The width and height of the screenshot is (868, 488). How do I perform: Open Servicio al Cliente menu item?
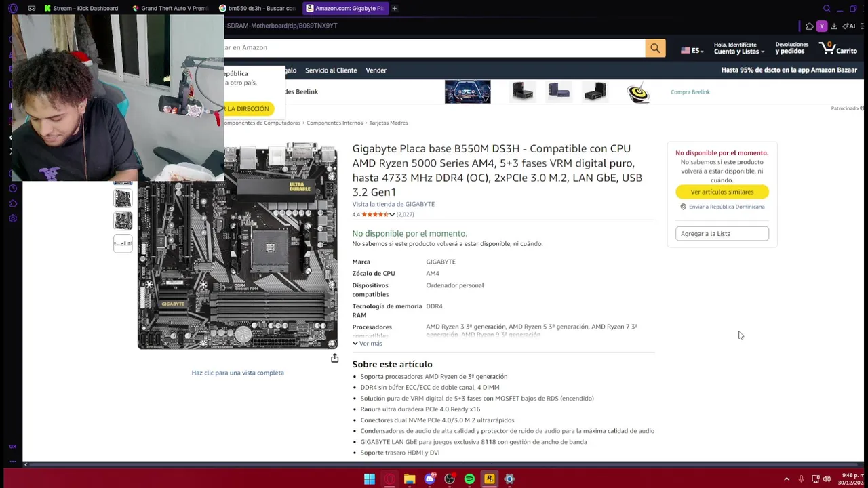click(331, 70)
